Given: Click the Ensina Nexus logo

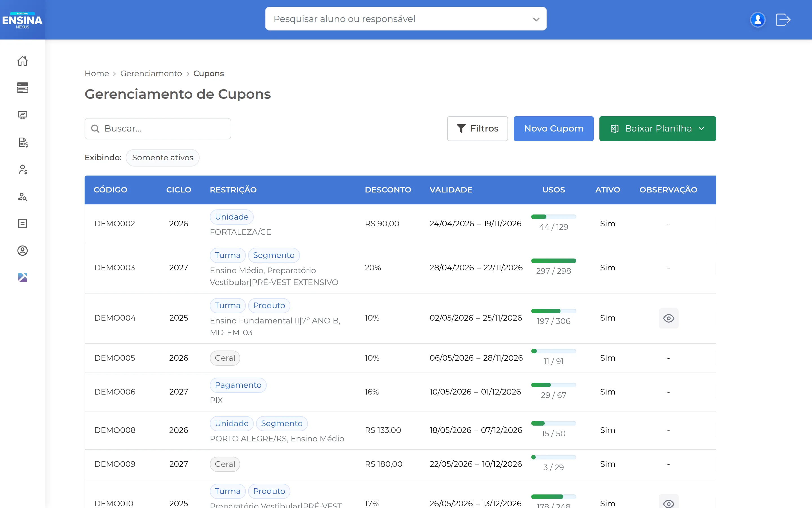Looking at the screenshot, I should coord(23,20).
